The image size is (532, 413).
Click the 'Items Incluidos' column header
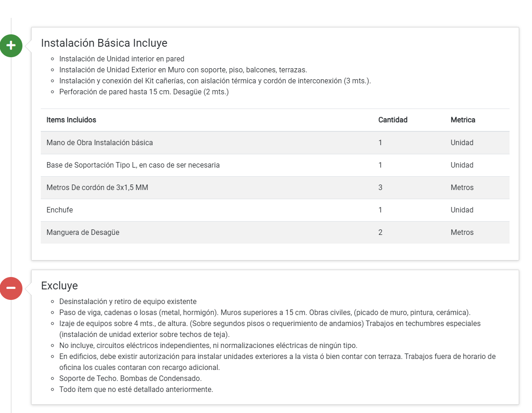[x=71, y=120]
